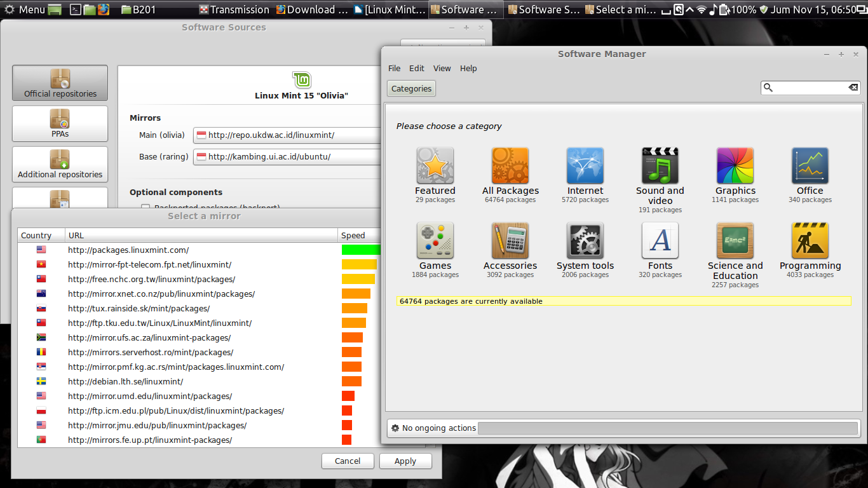Viewport: 868px width, 488px height.
Task: Change the Base (raring) mirror
Action: [x=287, y=157]
